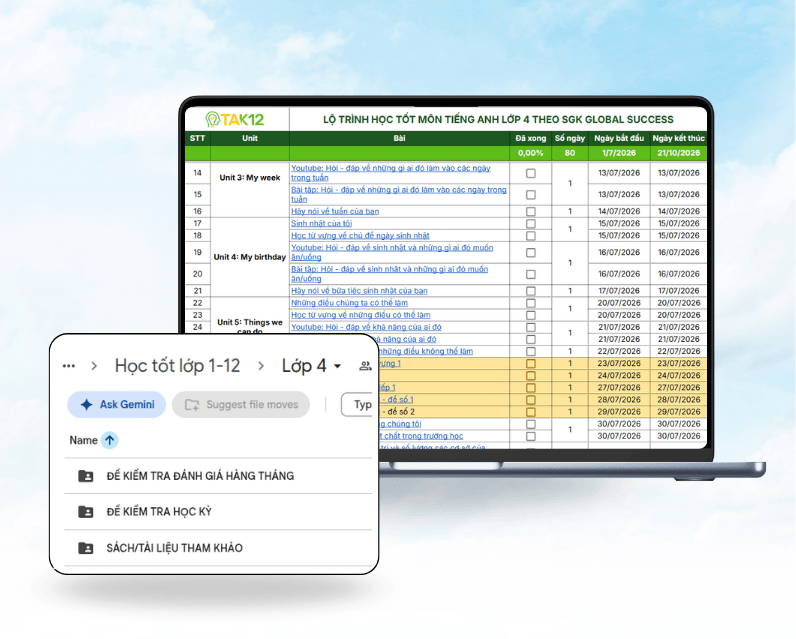Click the chevron after Học tốt lớp 1-12
The image size is (796, 639).
[x=261, y=366]
